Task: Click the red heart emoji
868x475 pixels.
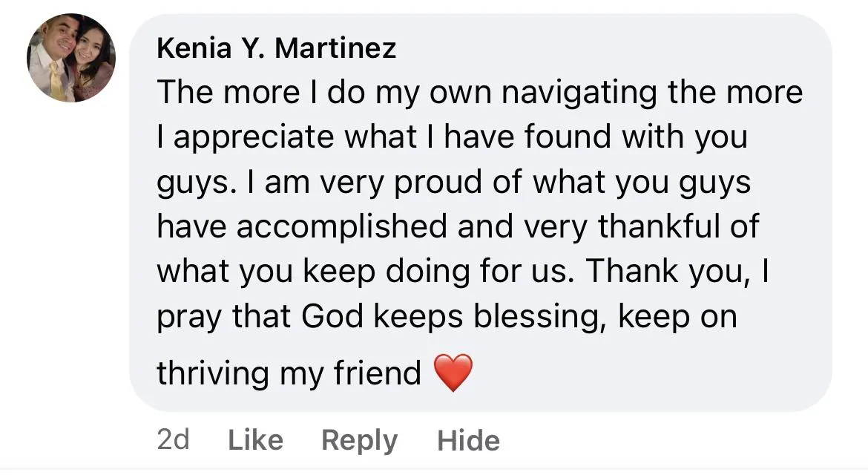Action: [x=453, y=373]
